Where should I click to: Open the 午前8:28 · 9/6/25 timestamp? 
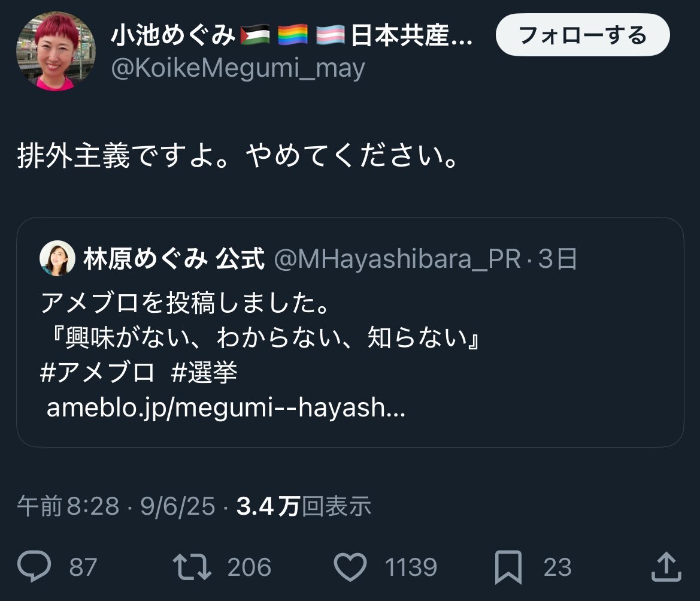[x=116, y=506]
